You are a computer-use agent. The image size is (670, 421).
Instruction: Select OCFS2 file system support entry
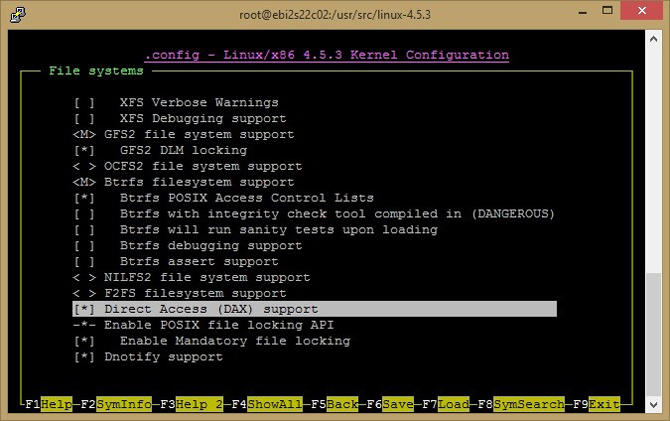click(188, 166)
